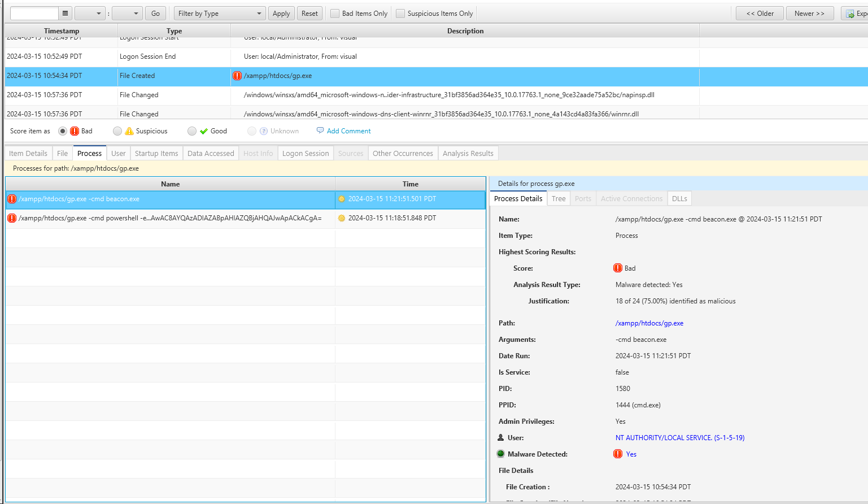
Task: Click the red alert icon on beacon.exe process row
Action: 12,199
